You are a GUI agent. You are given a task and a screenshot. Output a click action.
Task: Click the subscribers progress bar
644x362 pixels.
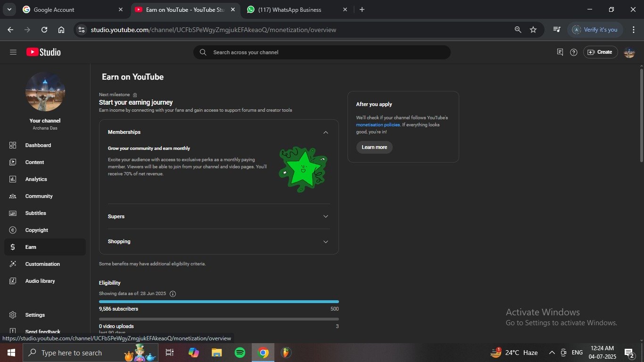pyautogui.click(x=219, y=302)
